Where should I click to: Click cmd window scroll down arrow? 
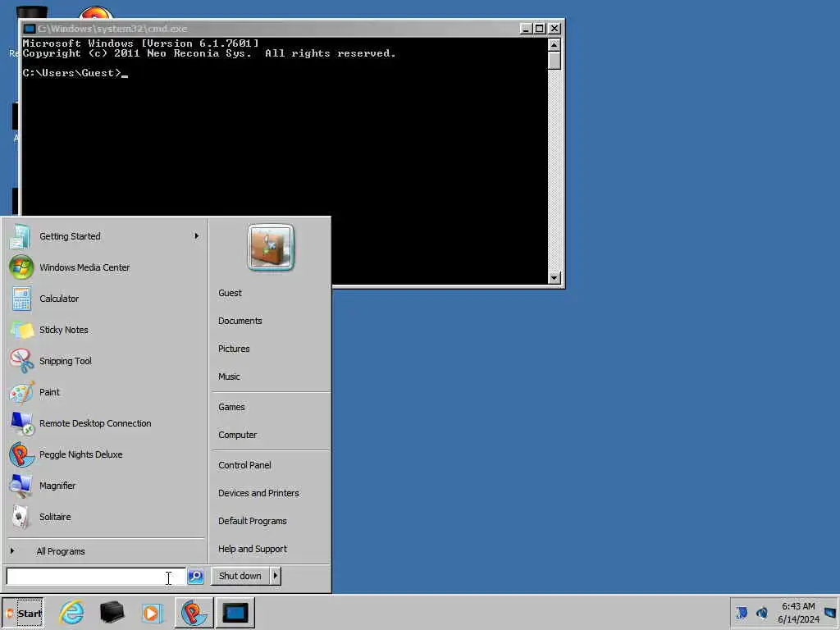tap(555, 277)
